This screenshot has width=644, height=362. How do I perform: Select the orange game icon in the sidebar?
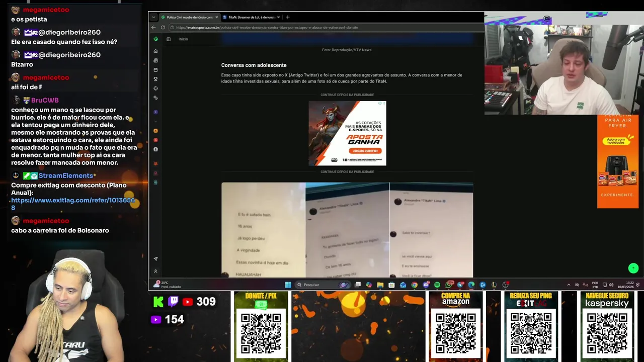tap(155, 131)
